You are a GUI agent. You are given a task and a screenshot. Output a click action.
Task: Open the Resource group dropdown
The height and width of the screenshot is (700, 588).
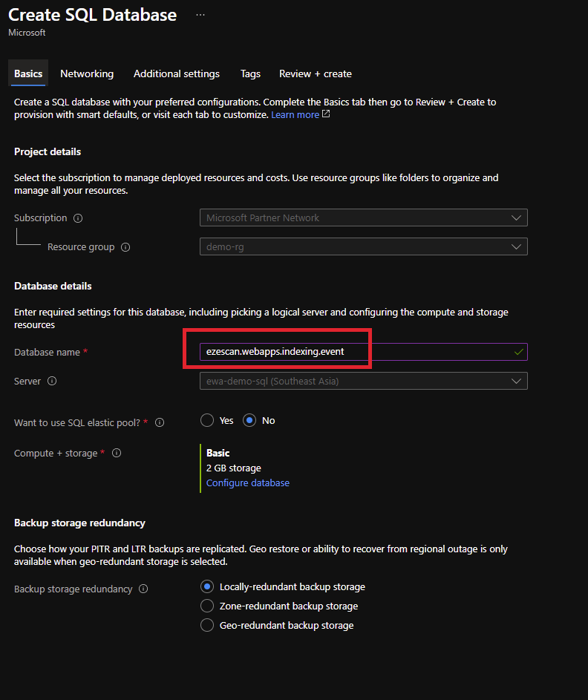(x=363, y=246)
